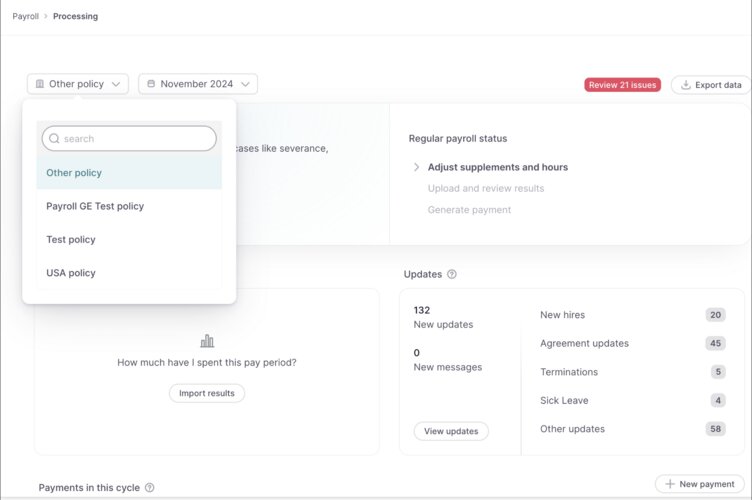Click the Review 21 issues badge

pos(622,85)
